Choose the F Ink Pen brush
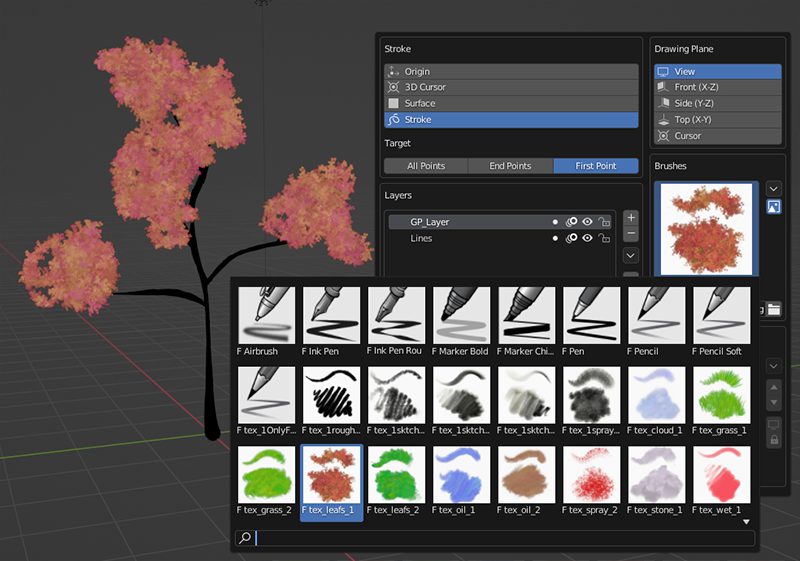The height and width of the screenshot is (561, 800). pos(331,315)
